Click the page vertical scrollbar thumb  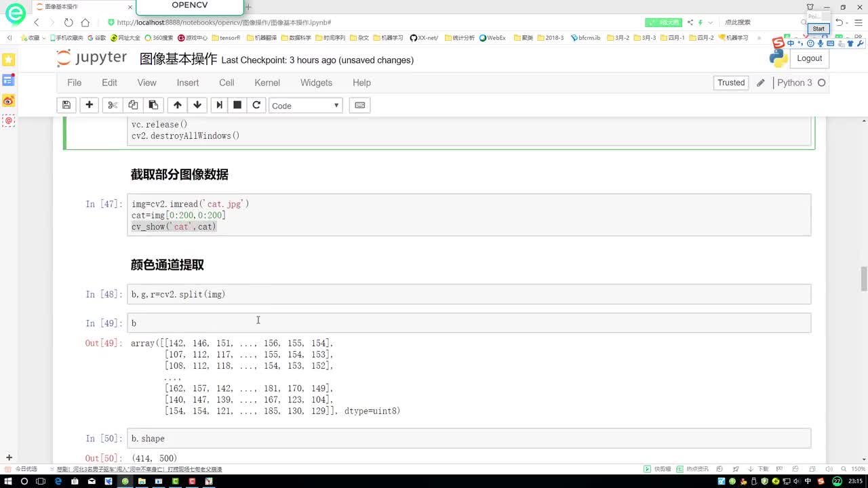(864, 279)
